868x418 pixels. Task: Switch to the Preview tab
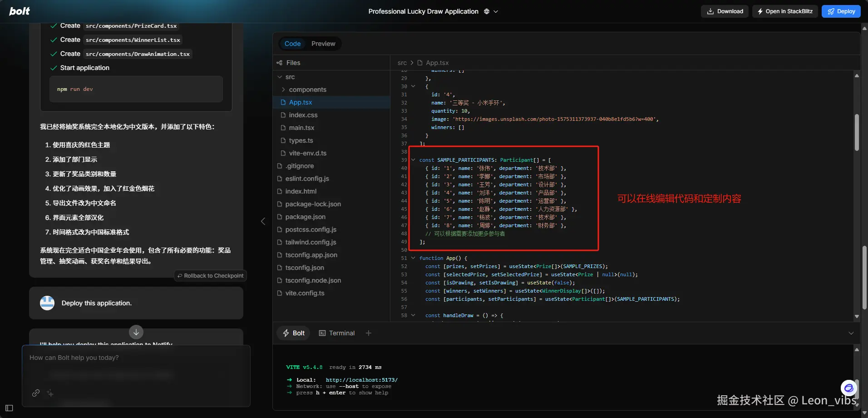[323, 44]
